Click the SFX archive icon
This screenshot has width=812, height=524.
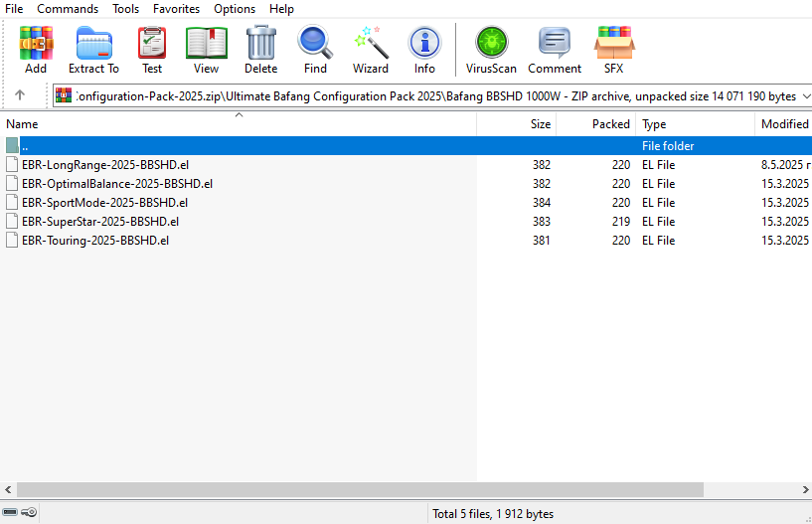(614, 43)
